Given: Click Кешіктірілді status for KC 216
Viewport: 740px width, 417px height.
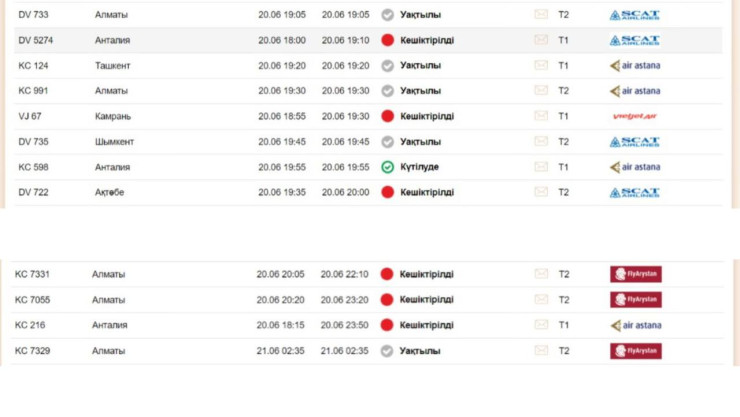Looking at the screenshot, I should 426,325.
